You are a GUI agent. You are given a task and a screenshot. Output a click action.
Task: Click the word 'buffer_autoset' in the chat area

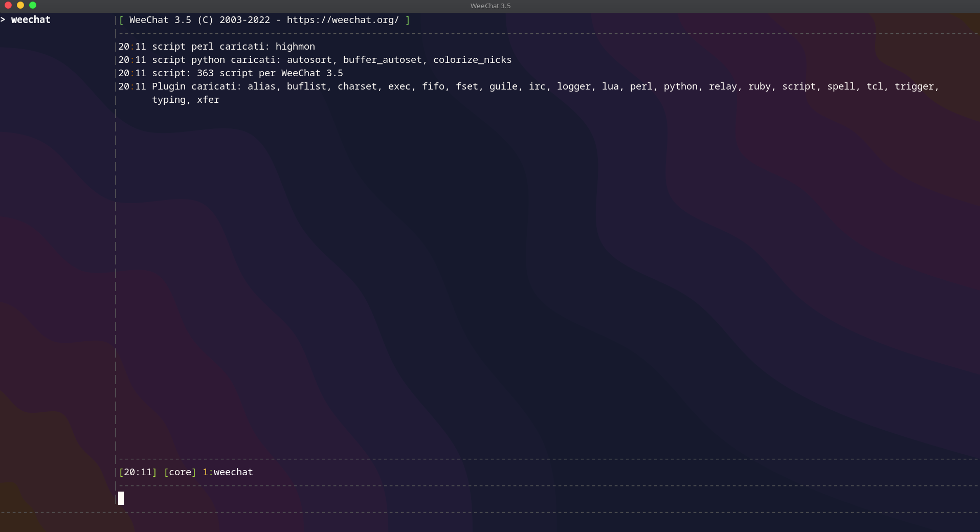(x=382, y=60)
